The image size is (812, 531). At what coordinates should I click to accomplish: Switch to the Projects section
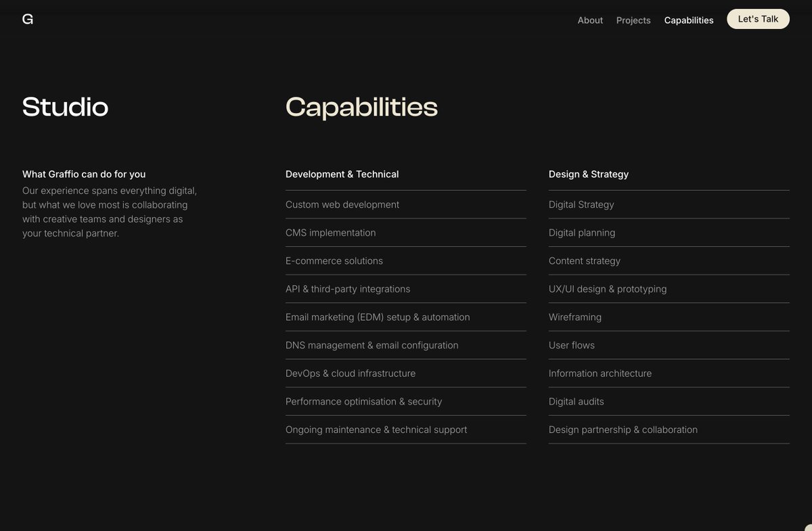click(x=633, y=20)
